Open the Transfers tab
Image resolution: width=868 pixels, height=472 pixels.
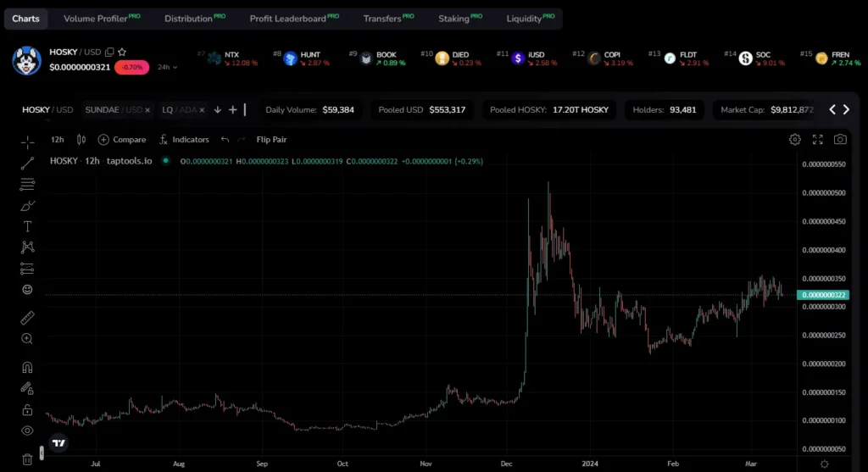(x=388, y=19)
